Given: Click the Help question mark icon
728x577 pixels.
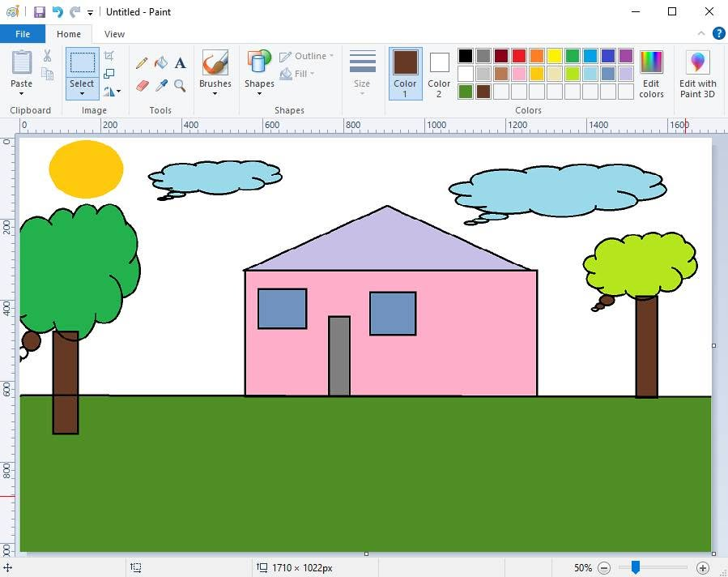Looking at the screenshot, I should click(718, 33).
